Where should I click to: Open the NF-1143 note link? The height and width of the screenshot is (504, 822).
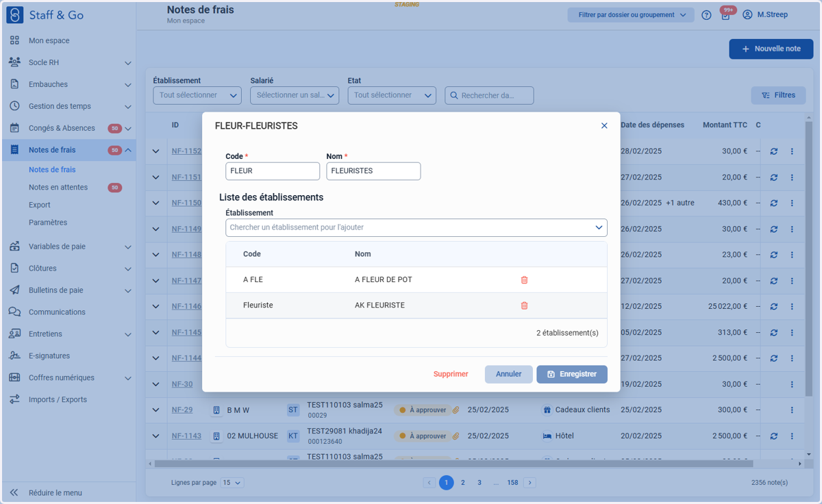pyautogui.click(x=186, y=436)
